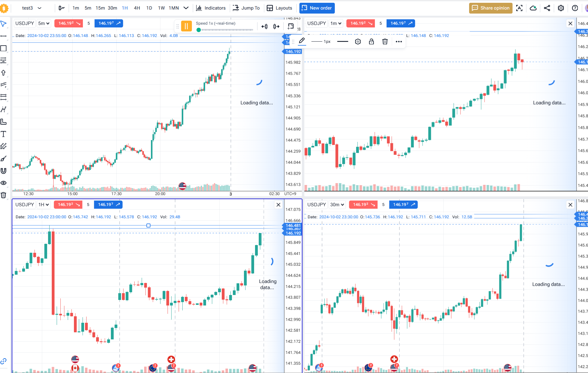Toggle visibility with the eye icon
This screenshot has height=373, width=588.
click(3, 183)
